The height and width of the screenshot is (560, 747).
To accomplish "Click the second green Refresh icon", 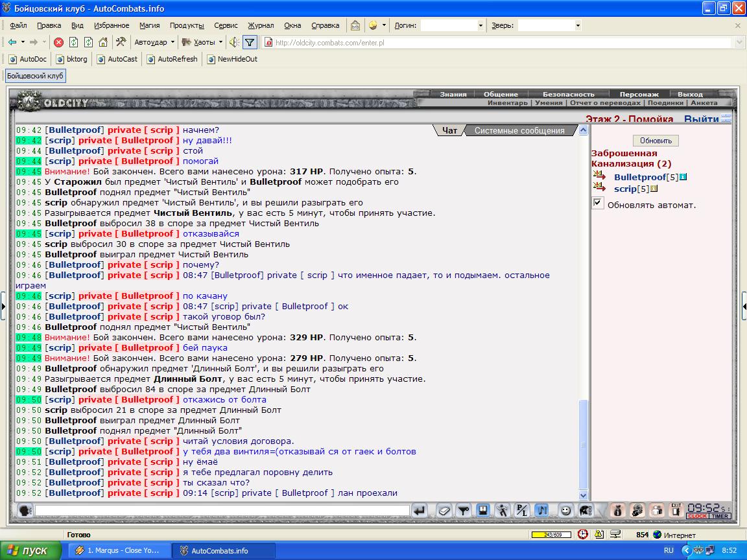I will tap(88, 42).
